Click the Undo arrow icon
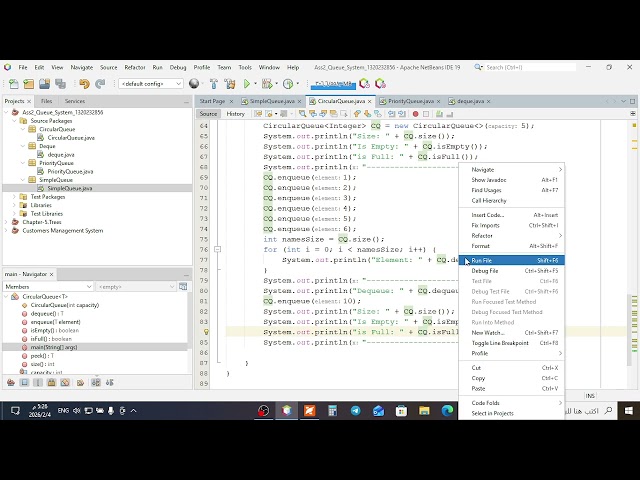 coord(84,84)
